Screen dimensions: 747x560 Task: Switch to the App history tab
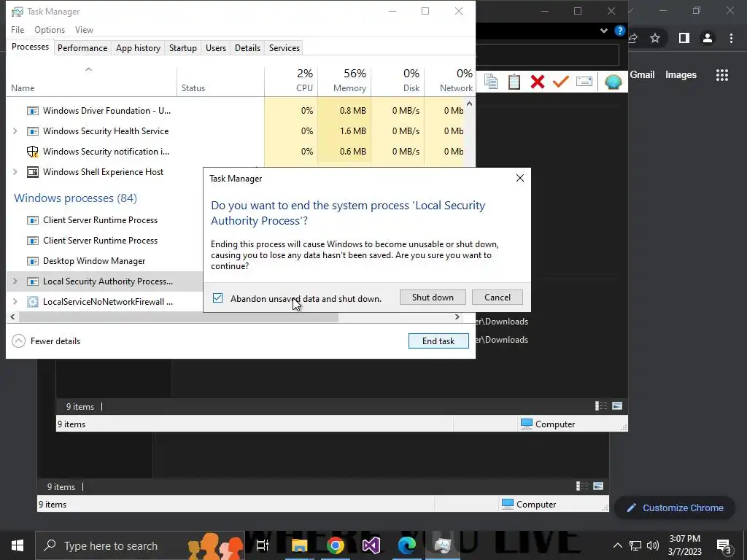click(x=138, y=47)
